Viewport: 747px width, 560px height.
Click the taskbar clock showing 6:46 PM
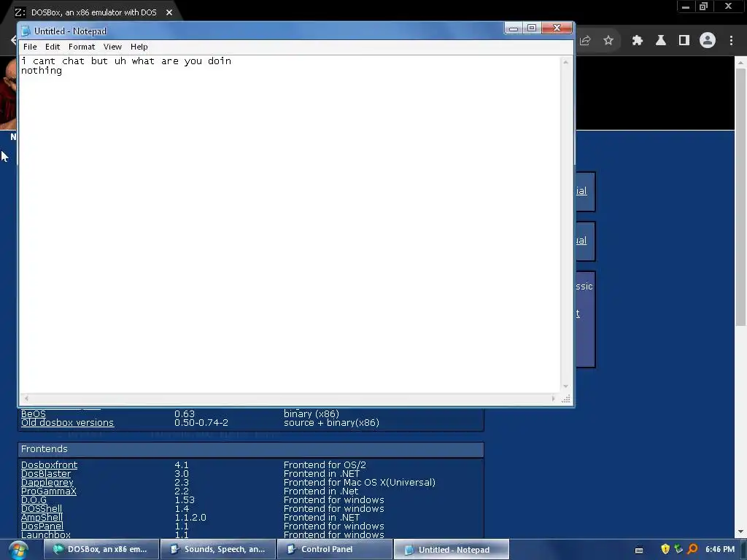[720, 550]
